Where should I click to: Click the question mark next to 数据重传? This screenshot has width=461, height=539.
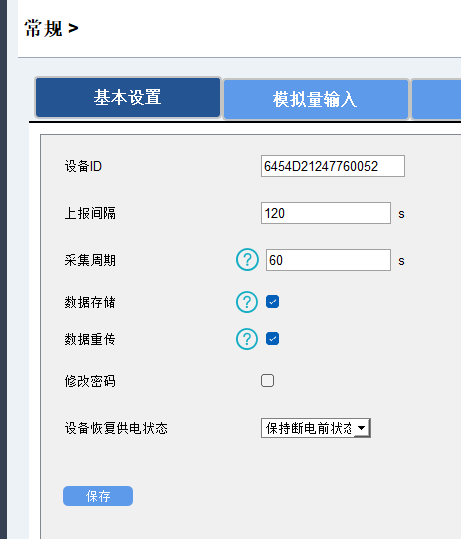247,339
